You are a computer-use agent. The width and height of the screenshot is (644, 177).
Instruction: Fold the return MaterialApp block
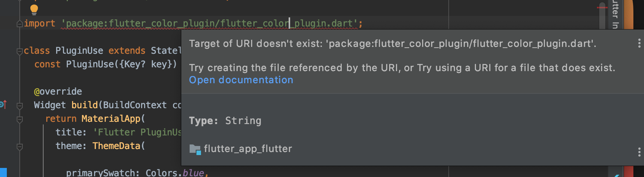pos(20,120)
